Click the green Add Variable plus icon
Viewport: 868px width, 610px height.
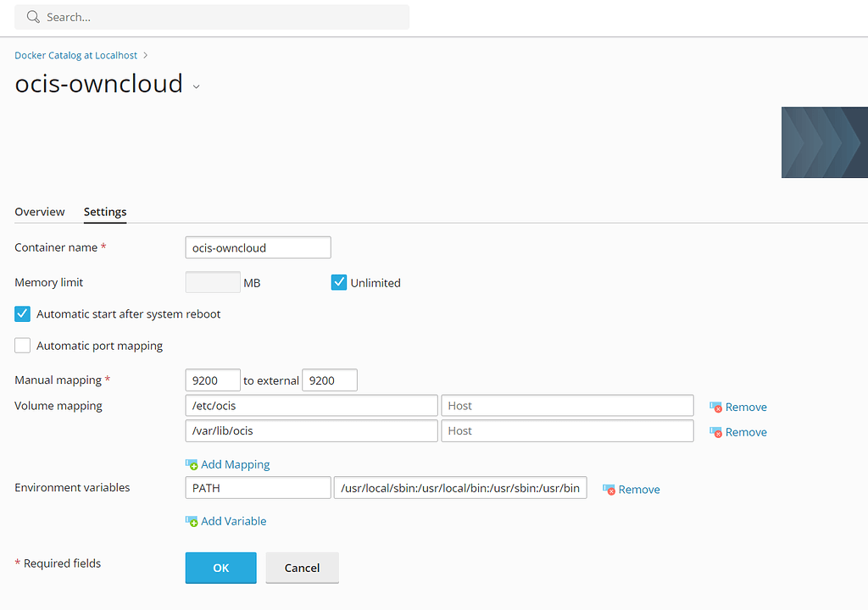192,521
